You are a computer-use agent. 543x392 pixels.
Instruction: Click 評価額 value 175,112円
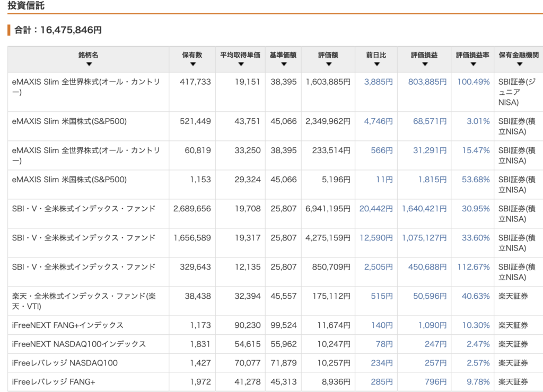[331, 296]
